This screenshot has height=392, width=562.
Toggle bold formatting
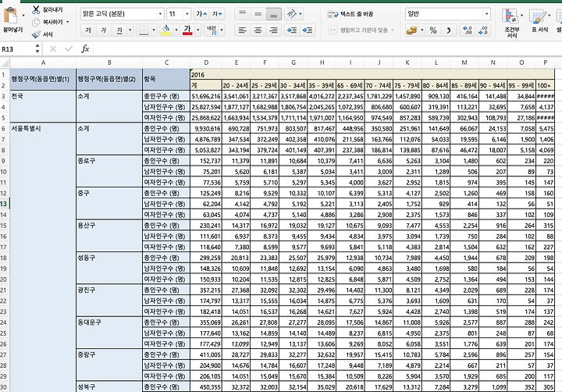click(x=88, y=30)
